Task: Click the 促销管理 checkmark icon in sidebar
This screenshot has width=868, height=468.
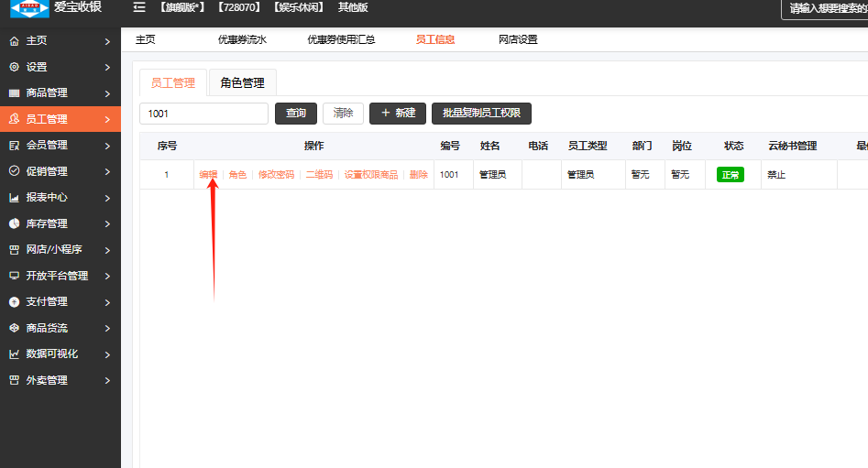Action: (x=14, y=171)
